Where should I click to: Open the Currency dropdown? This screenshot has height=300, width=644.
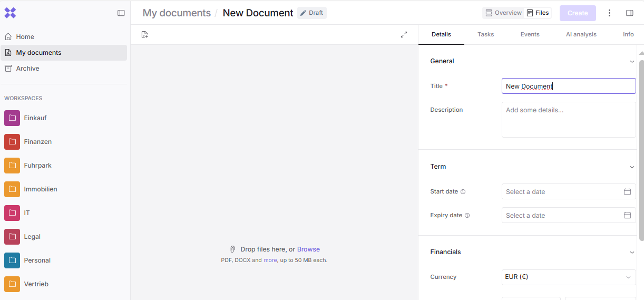click(568, 277)
